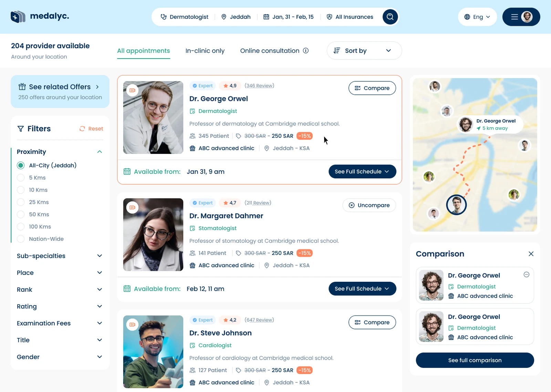Viewport: 551px width, 392px height.
Task: Click See full comparison button
Action: coord(475,360)
